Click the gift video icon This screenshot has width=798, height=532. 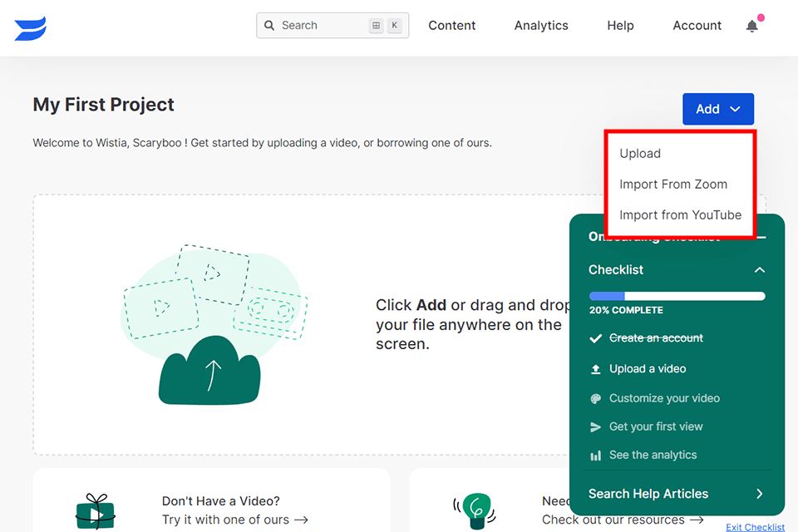pos(96,511)
